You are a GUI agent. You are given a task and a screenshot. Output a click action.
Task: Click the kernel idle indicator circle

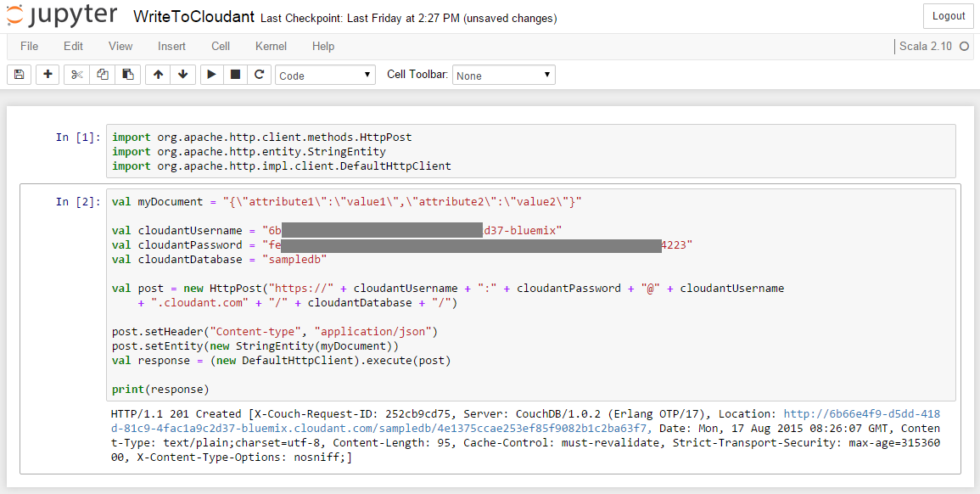point(965,46)
